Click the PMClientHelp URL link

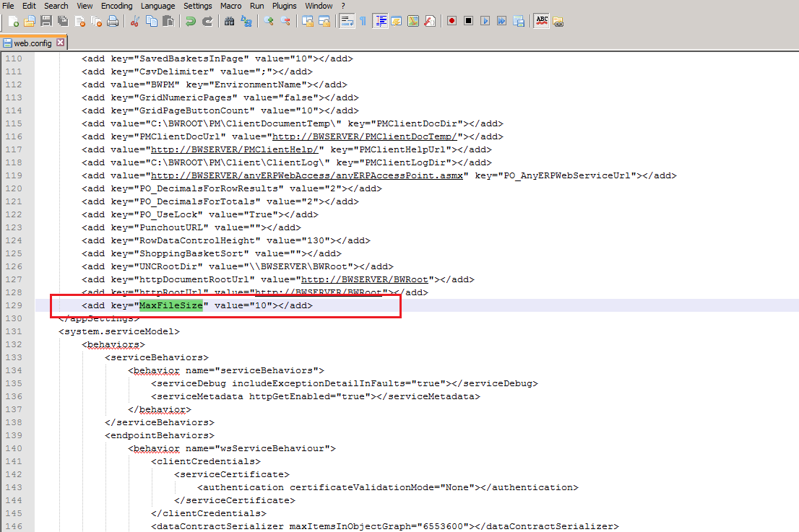coord(235,149)
